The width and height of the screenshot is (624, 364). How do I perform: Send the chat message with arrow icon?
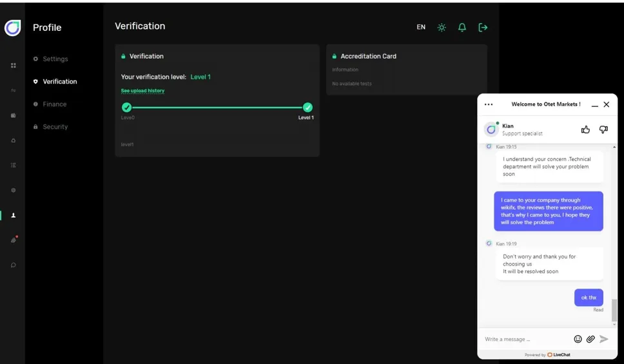604,339
